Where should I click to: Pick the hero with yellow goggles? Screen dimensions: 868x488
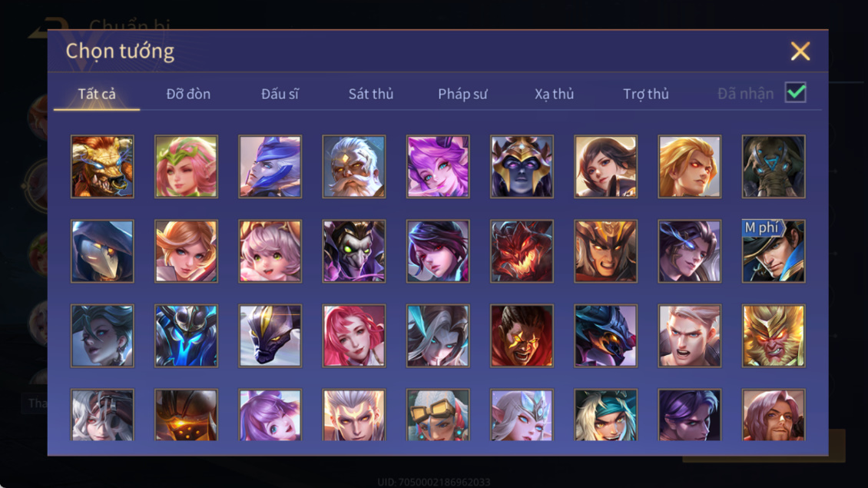(438, 415)
